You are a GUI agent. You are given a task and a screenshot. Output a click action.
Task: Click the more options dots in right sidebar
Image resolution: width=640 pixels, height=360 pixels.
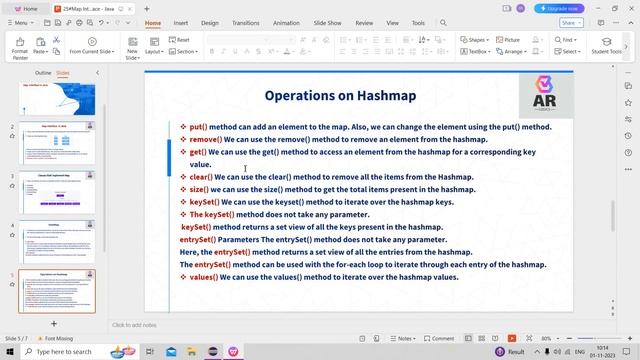[x=628, y=169]
